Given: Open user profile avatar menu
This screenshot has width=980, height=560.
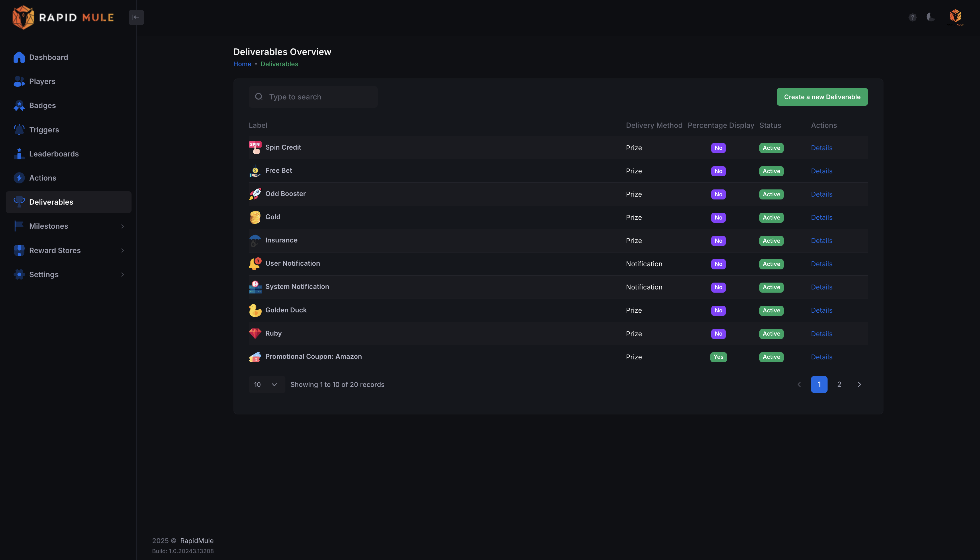Looking at the screenshot, I should coord(955,17).
